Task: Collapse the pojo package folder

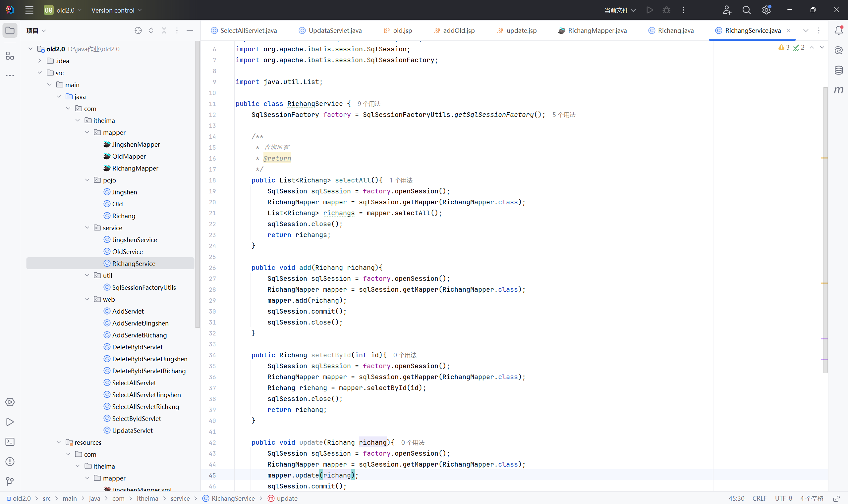Action: (87, 180)
